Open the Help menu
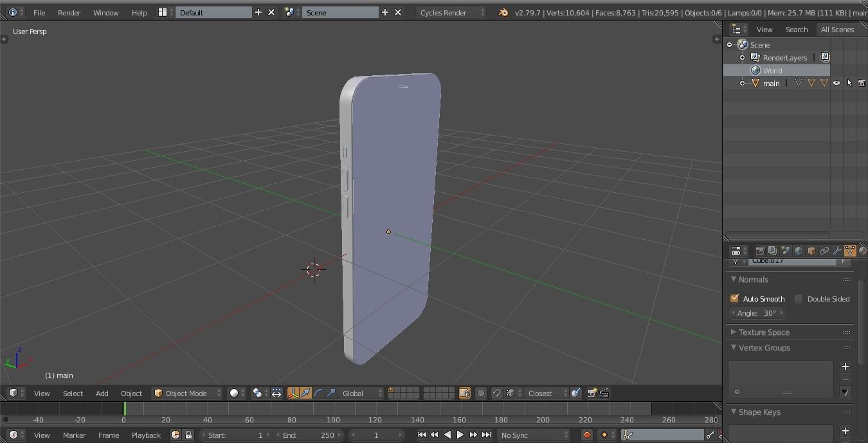This screenshot has height=443, width=868. tap(140, 12)
